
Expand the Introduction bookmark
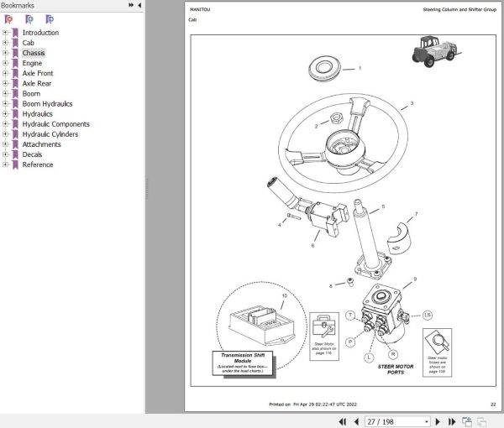point(5,33)
